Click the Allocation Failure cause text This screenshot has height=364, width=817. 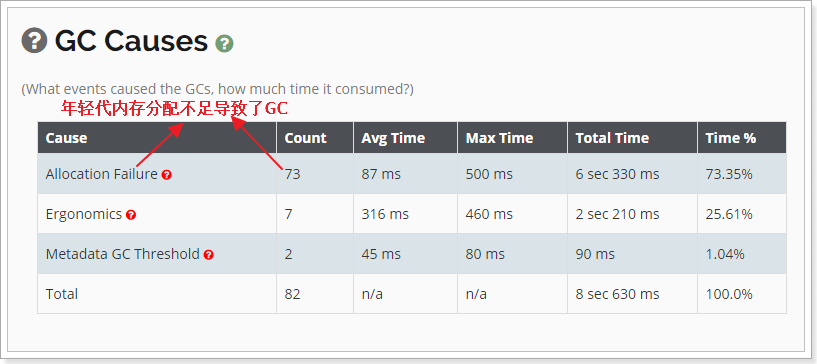click(102, 174)
